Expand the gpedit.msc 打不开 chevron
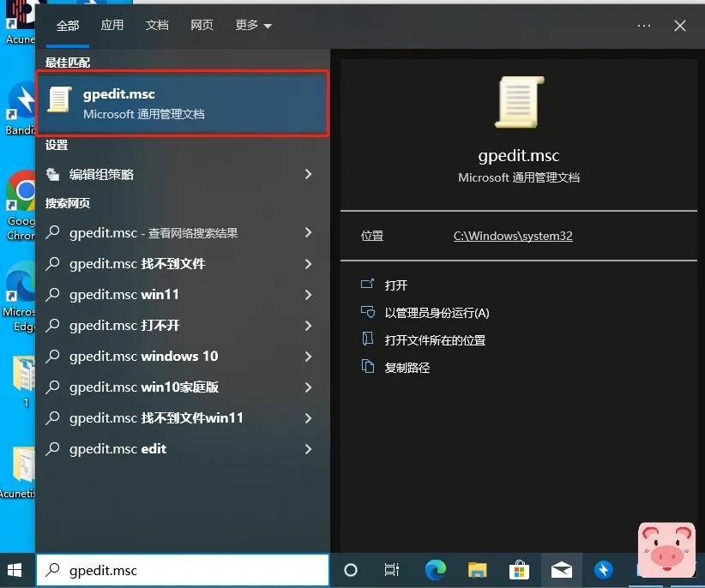705x588 pixels. pyautogui.click(x=309, y=325)
